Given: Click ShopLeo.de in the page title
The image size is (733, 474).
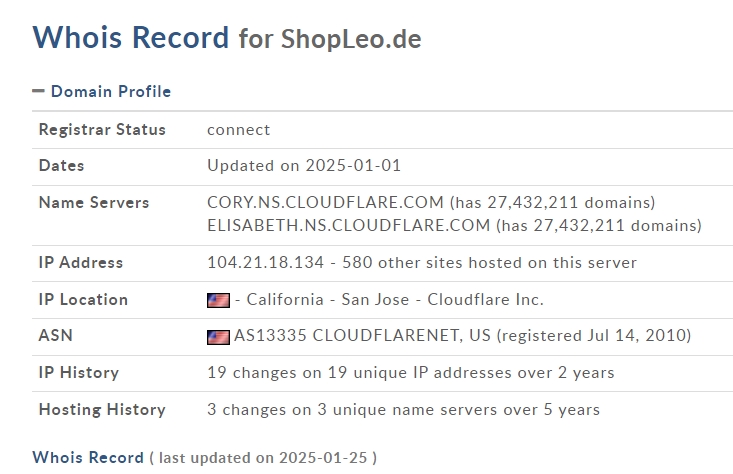Looking at the screenshot, I should coord(351,39).
